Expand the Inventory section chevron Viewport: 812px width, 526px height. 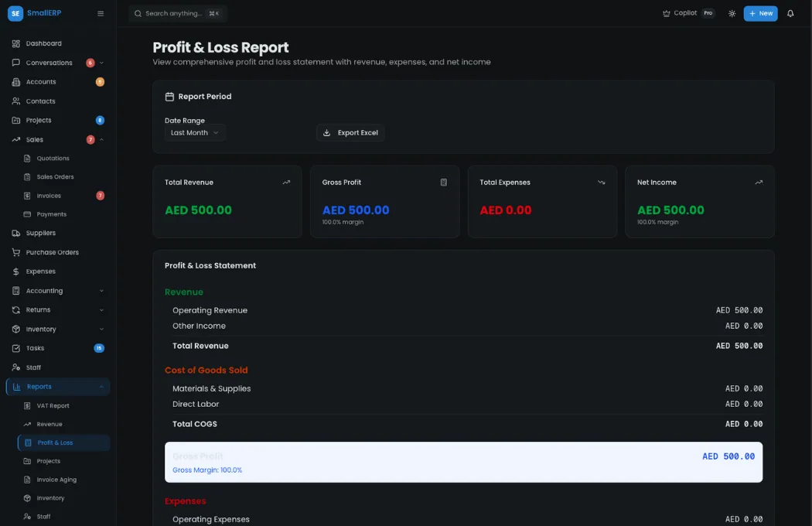click(101, 329)
